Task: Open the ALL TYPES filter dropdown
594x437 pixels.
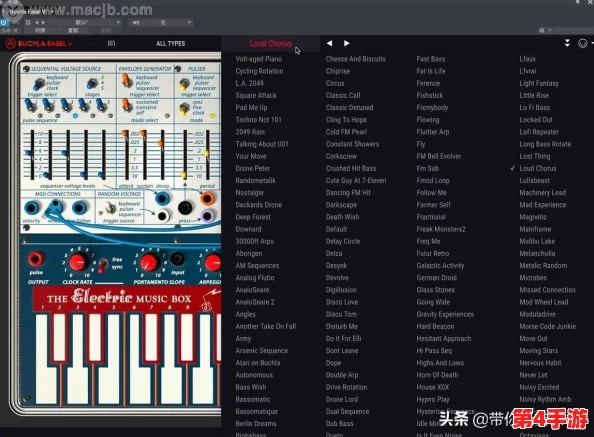Action: pyautogui.click(x=170, y=44)
